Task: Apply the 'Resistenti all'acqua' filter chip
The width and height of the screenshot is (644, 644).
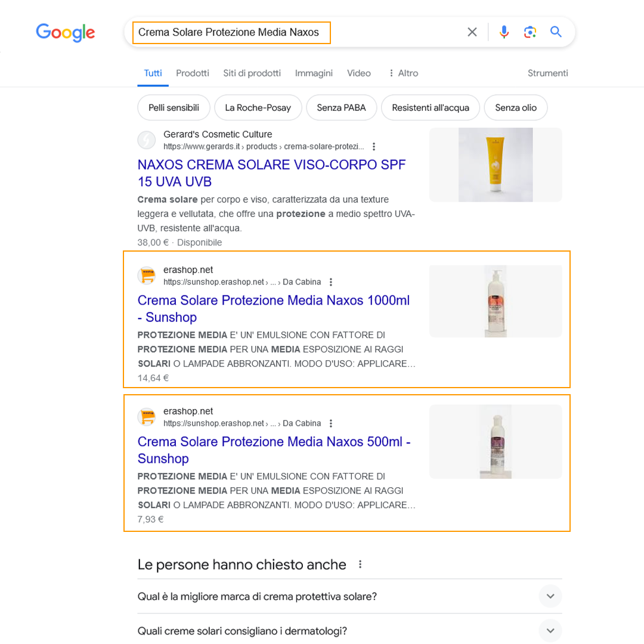Action: [x=430, y=108]
